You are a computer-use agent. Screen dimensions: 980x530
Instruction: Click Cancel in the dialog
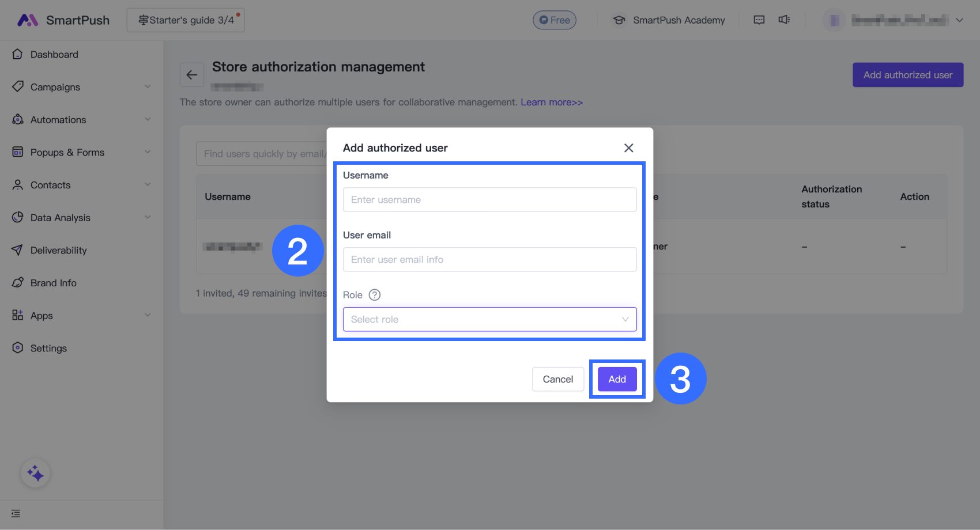pos(557,379)
